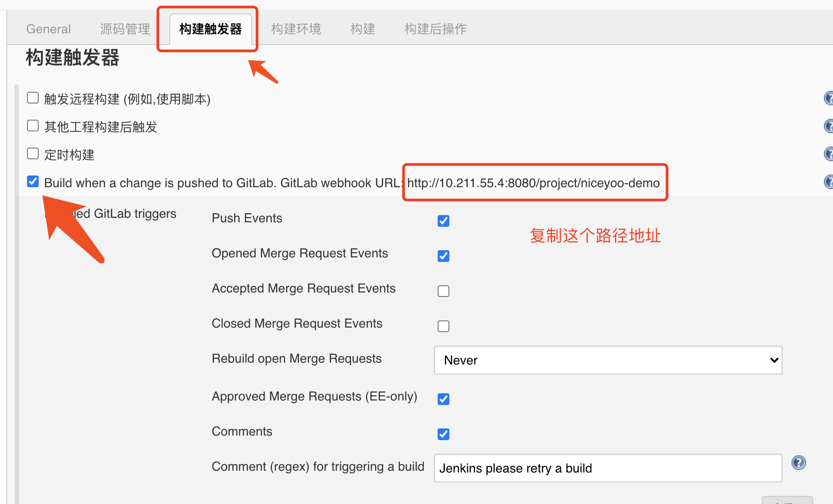
Task: Toggle the Comments checkbox
Action: click(x=444, y=434)
